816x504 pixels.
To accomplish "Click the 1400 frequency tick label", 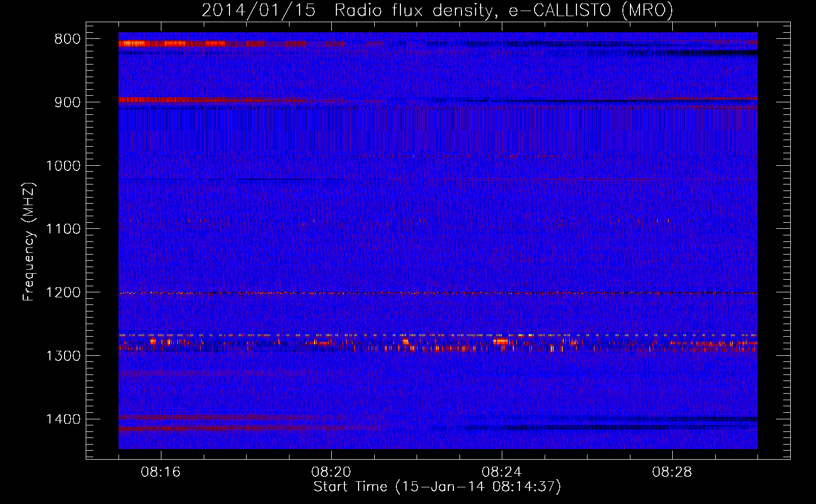I will (63, 419).
